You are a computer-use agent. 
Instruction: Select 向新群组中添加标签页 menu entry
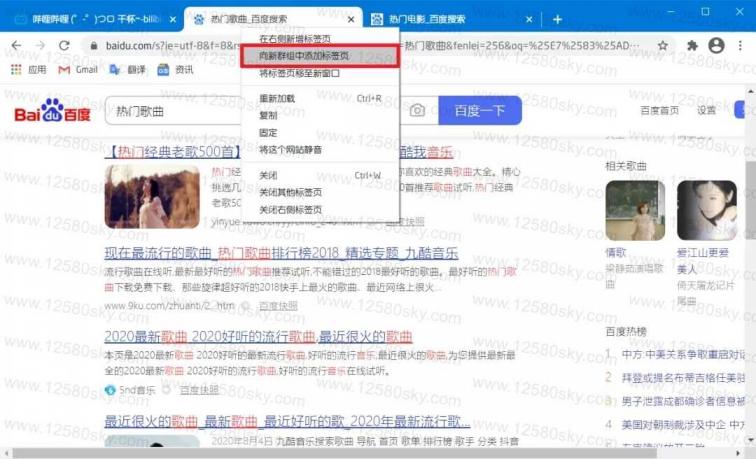point(320,56)
